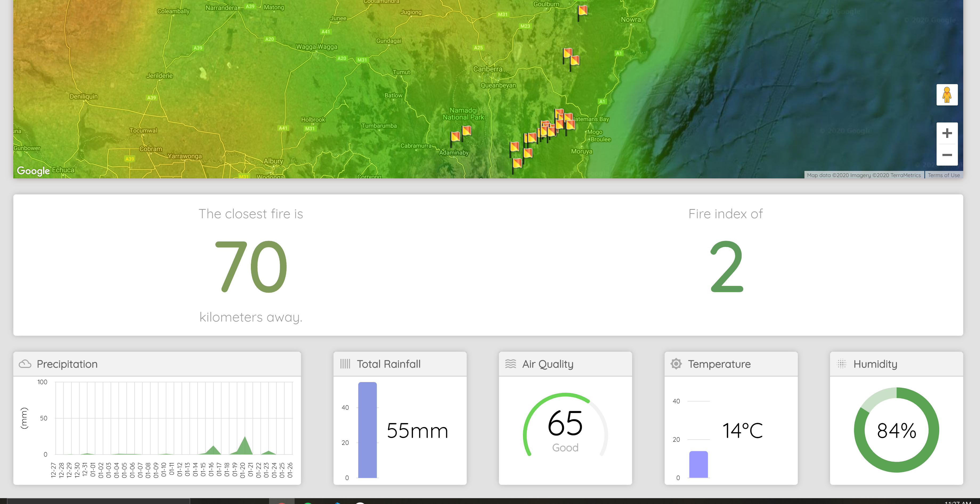Click the fire flag southwest of Moruya

(x=517, y=163)
